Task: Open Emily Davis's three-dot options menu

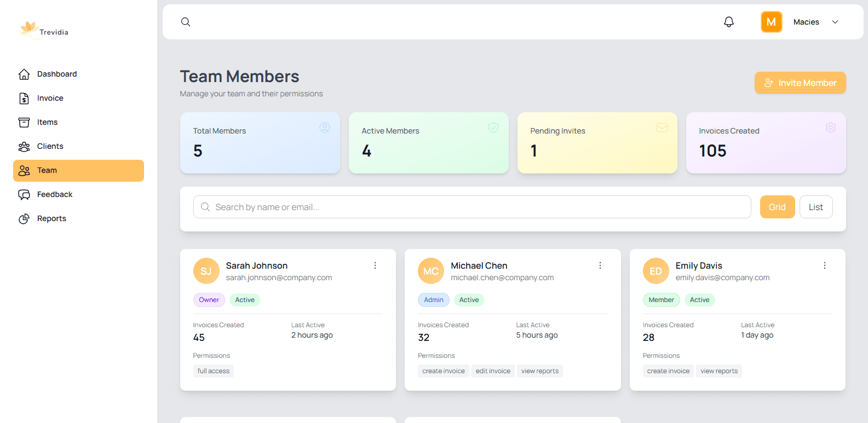Action: pyautogui.click(x=824, y=265)
